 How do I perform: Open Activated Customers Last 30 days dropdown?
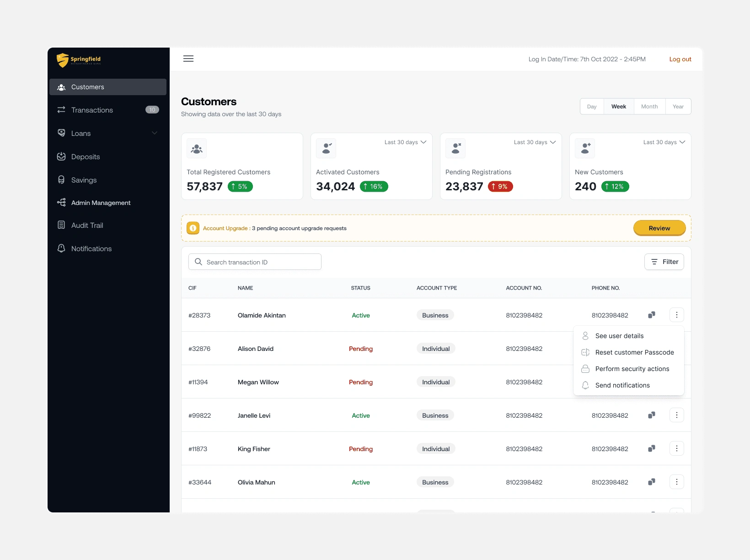405,142
